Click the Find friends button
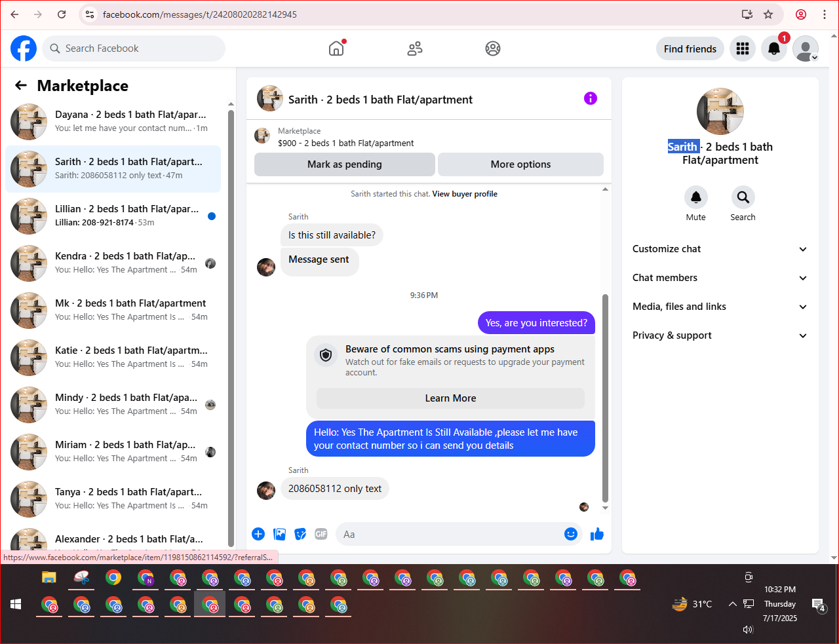This screenshot has width=839, height=644. [x=690, y=48]
